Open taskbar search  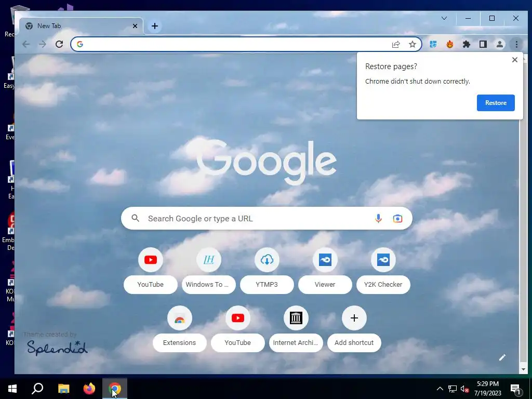tap(37, 389)
